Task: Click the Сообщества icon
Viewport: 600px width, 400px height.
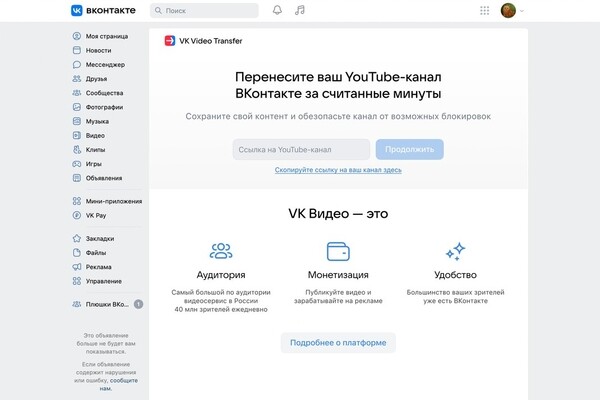Action: click(x=77, y=93)
